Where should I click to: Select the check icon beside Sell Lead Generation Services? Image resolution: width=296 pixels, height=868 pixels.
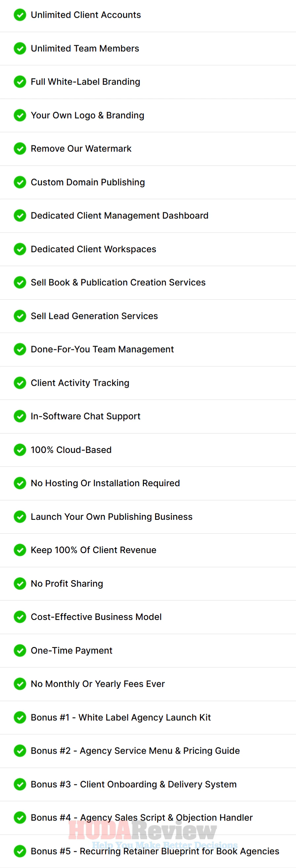point(20,316)
